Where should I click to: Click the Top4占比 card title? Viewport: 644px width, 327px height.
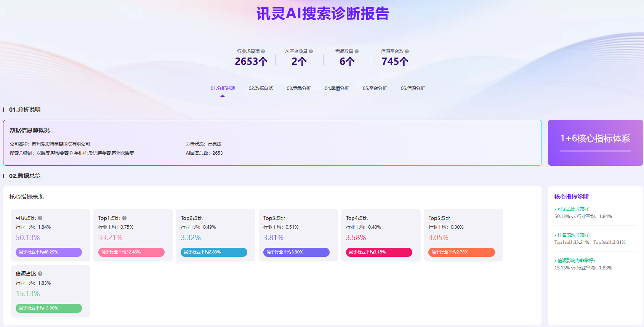tap(357, 218)
